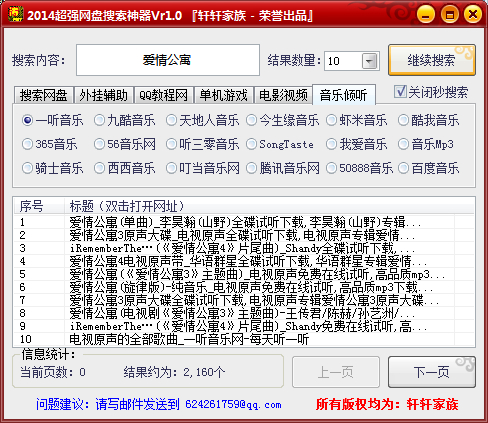Select the 音乐倾听 tab
Screen dimensions: 488x423
pos(344,95)
